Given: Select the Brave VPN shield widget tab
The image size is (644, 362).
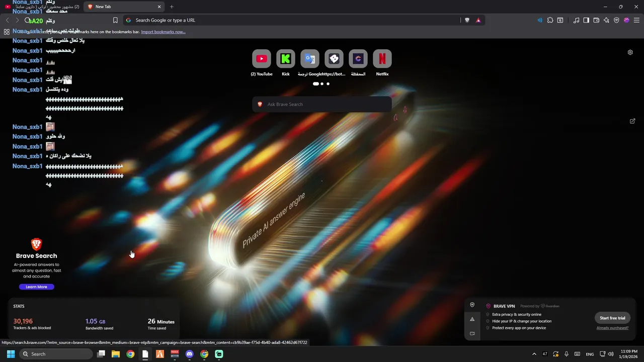Looking at the screenshot, I should (472, 305).
